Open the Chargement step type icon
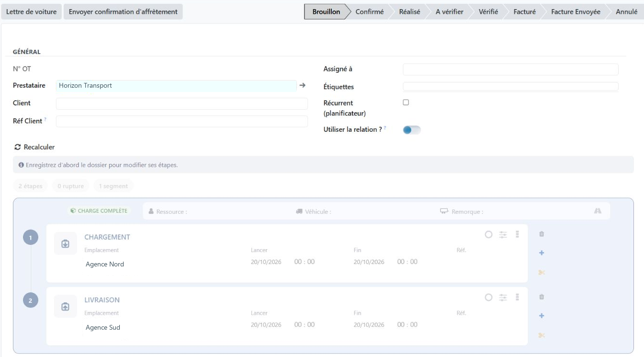 pyautogui.click(x=66, y=243)
